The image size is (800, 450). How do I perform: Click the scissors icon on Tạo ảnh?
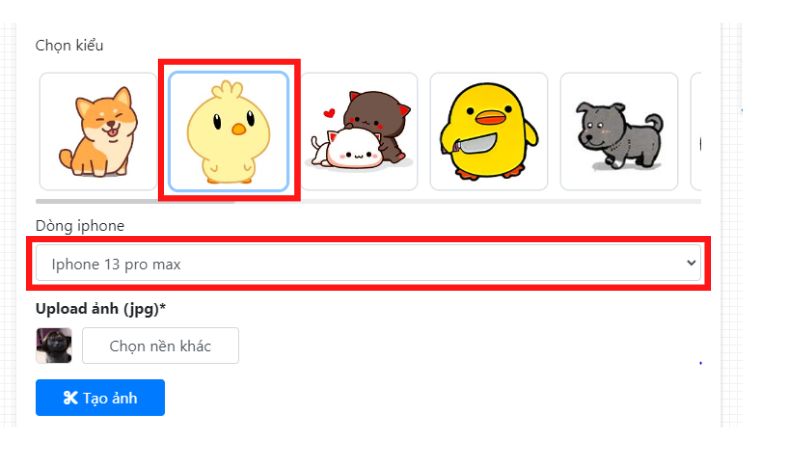tap(70, 398)
